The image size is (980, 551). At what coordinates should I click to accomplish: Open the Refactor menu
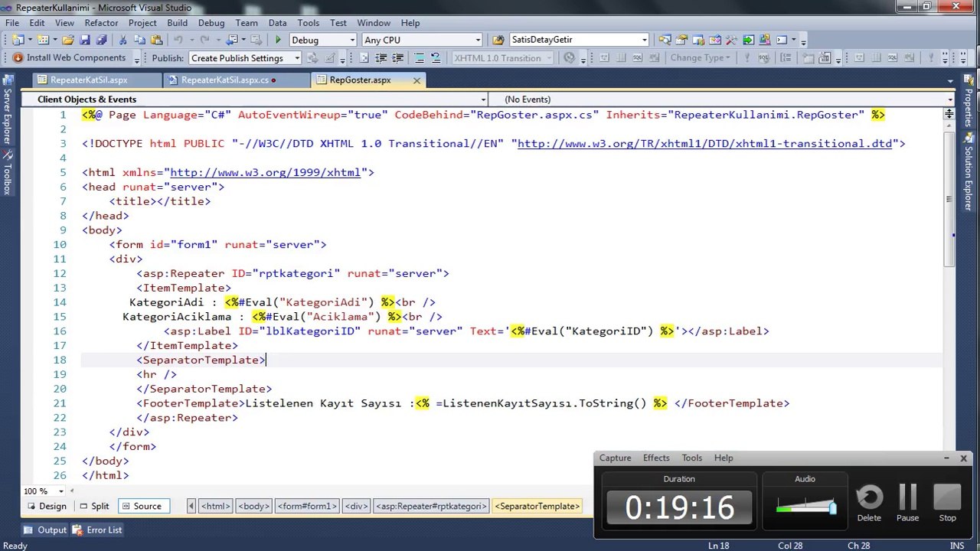pos(101,23)
